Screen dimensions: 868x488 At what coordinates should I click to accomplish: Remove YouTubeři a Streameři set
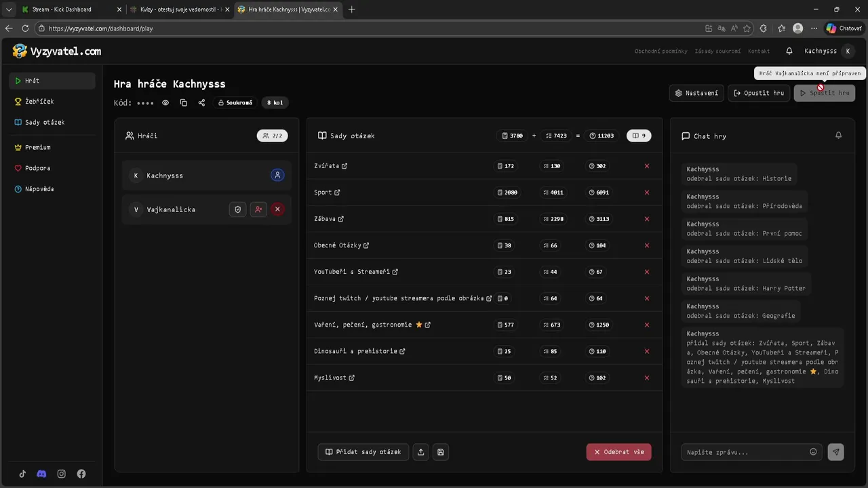(647, 272)
